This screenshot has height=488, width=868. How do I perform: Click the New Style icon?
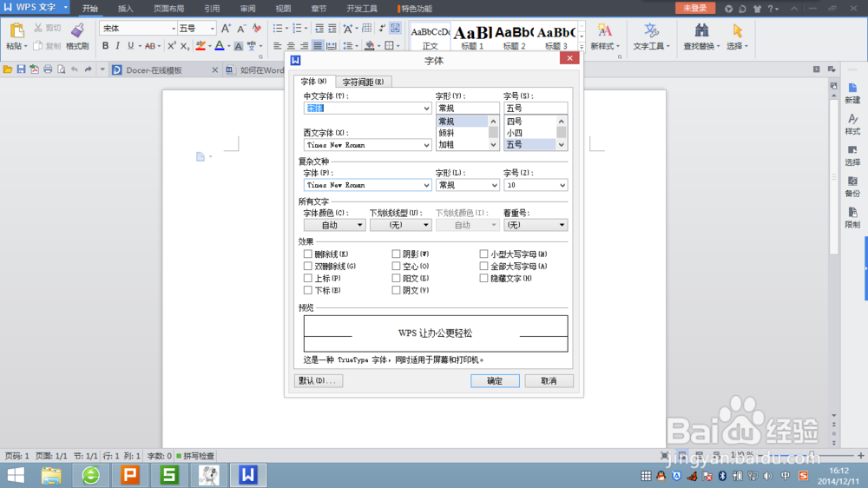point(604,30)
